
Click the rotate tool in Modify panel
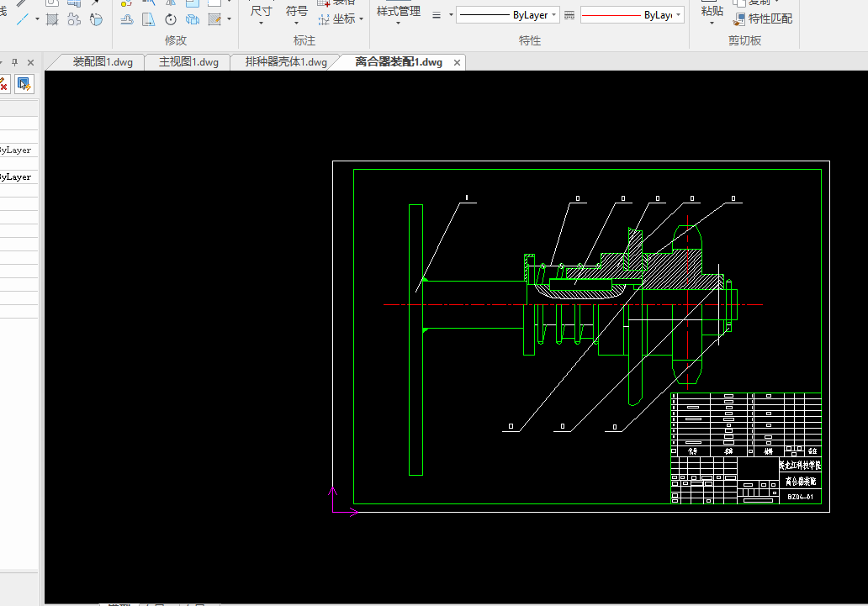pyautogui.click(x=171, y=19)
